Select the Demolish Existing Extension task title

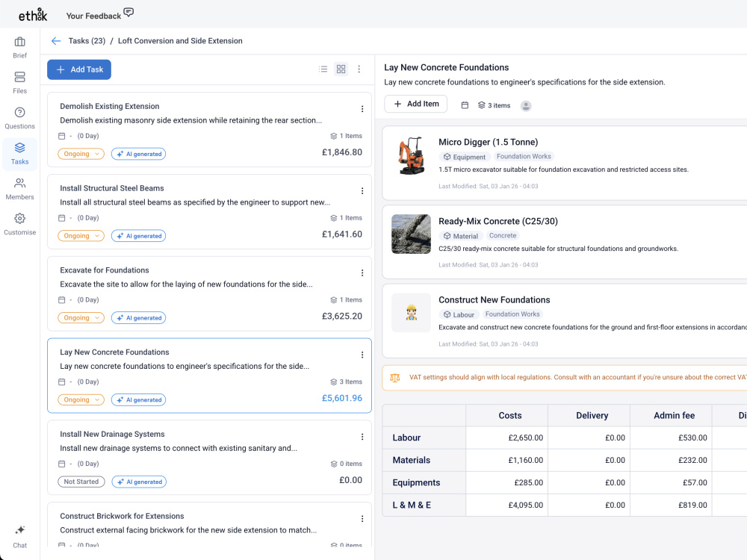coord(110,106)
